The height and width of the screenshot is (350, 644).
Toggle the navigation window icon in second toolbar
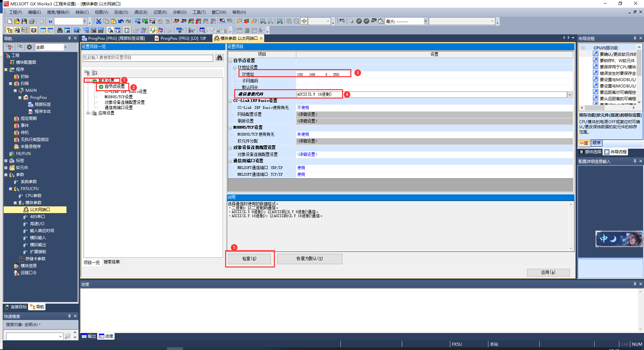click(x=10, y=30)
